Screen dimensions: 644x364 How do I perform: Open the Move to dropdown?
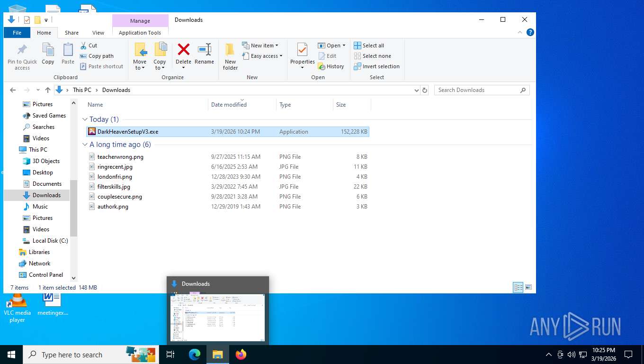click(140, 56)
